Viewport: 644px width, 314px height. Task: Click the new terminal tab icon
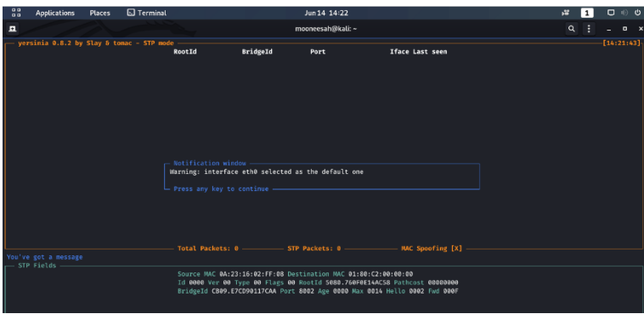[13, 29]
